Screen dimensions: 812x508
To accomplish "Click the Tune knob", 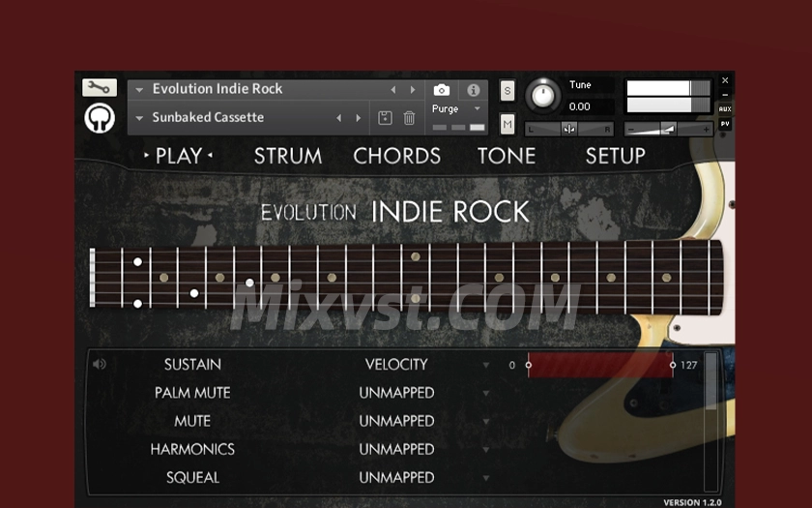I will 543,95.
